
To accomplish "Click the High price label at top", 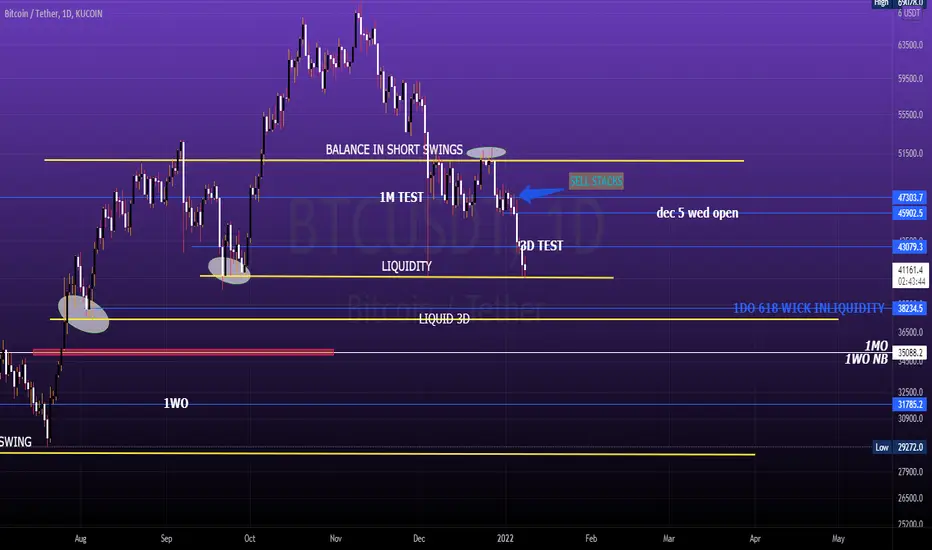I will tap(899, 3).
